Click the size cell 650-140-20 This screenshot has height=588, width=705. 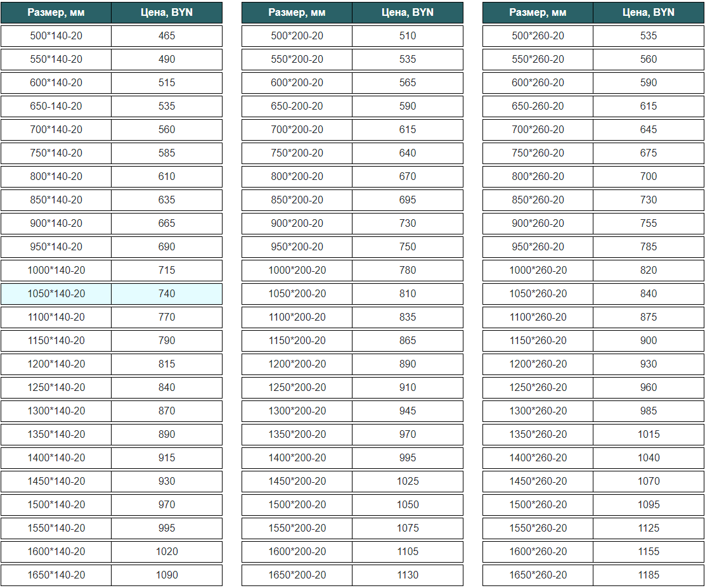point(56,106)
